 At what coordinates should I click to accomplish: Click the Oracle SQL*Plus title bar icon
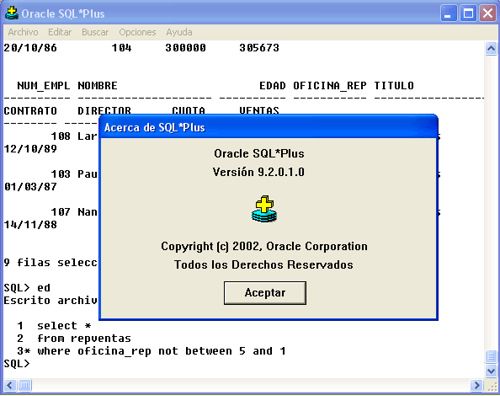11,13
